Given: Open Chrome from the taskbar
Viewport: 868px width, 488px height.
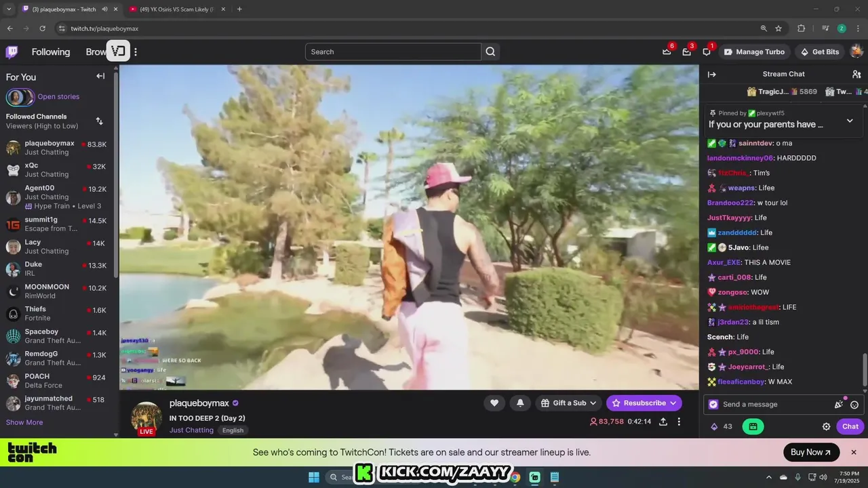Looking at the screenshot, I should pos(515,477).
